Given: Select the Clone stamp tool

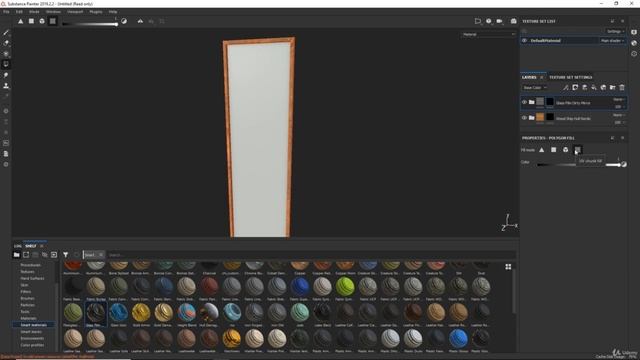Looking at the screenshot, I should point(6,86).
